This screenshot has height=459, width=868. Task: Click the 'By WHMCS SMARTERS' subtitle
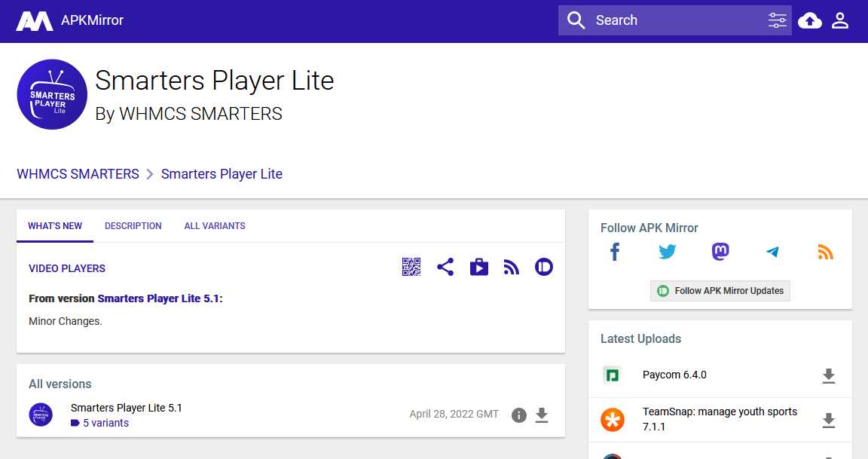pos(189,114)
